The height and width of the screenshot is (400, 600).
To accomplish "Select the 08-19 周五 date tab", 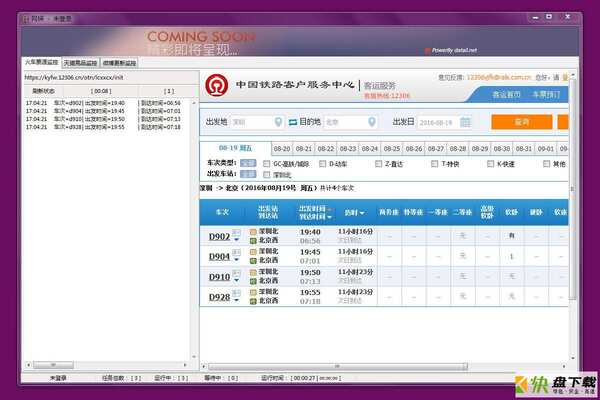I will (235, 148).
